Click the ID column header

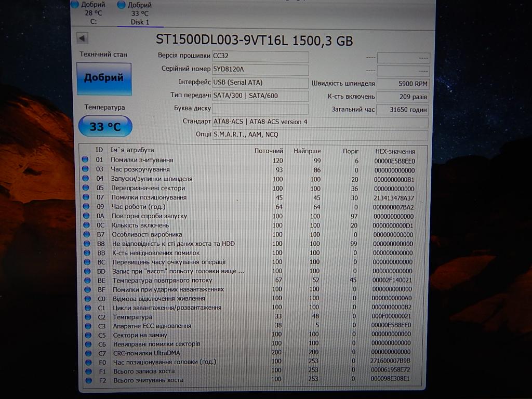tap(99, 150)
